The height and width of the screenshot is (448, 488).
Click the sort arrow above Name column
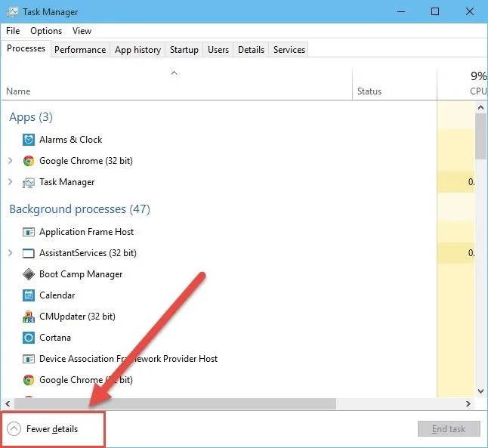pyautogui.click(x=175, y=73)
